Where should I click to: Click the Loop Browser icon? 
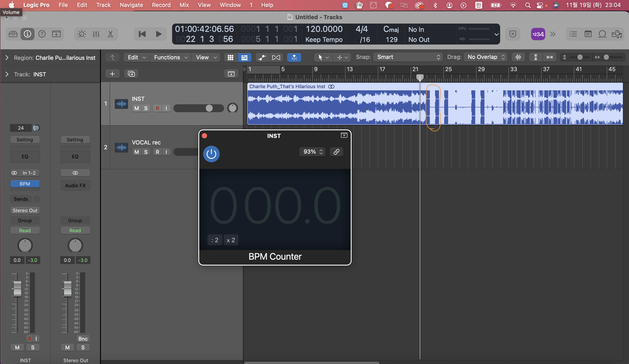(602, 34)
